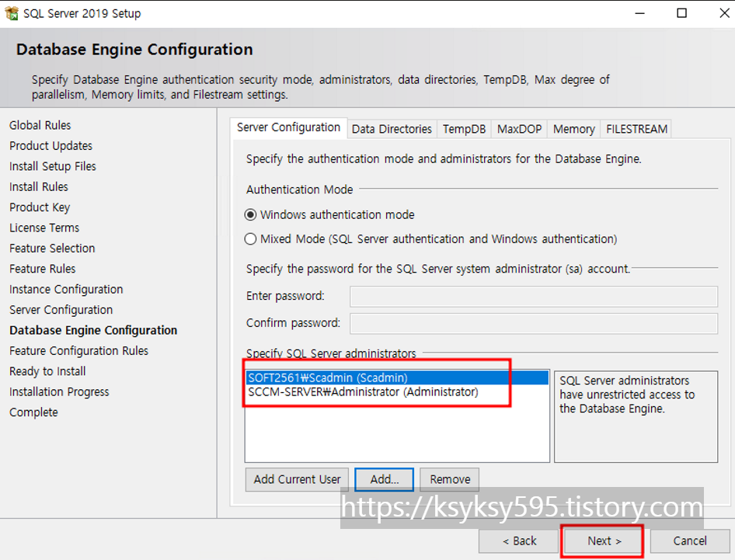Click Product Key step in sidebar
This screenshot has width=735, height=560.
[40, 207]
